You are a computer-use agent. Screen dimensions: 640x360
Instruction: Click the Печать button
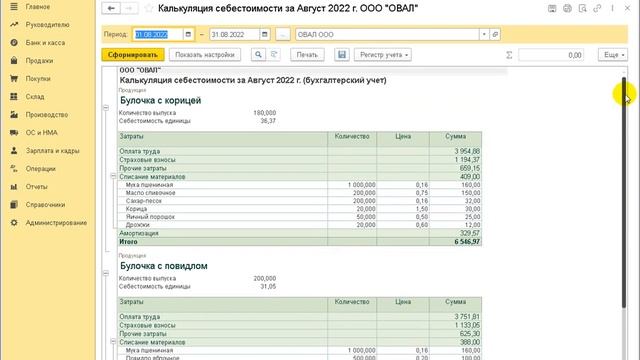[x=307, y=55]
